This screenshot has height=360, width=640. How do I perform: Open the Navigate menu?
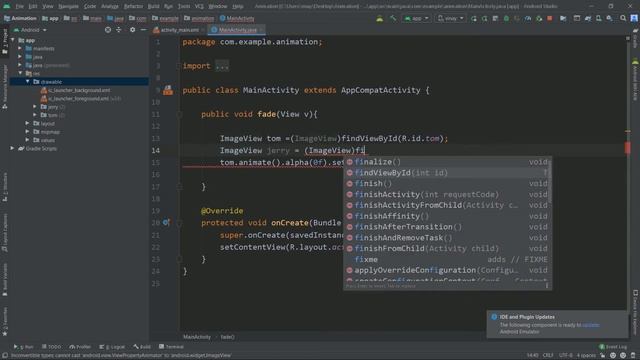point(68,6)
